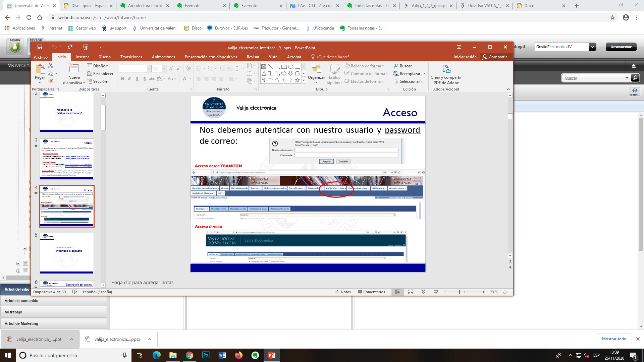
Task: Open the Transiciones ribbon tab
Action: (131, 57)
